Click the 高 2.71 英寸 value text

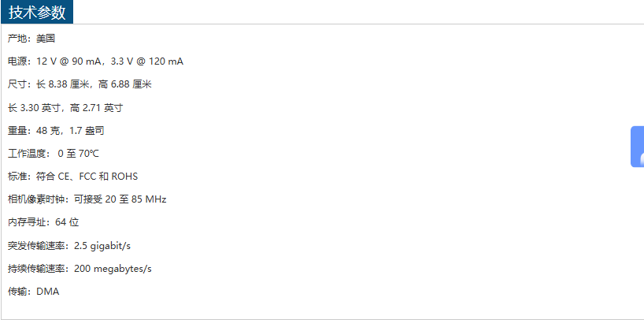(x=97, y=108)
